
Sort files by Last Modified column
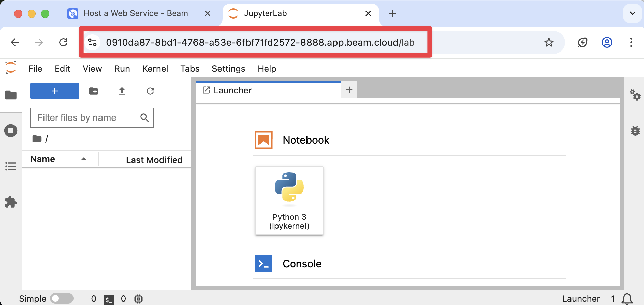[x=145, y=160]
